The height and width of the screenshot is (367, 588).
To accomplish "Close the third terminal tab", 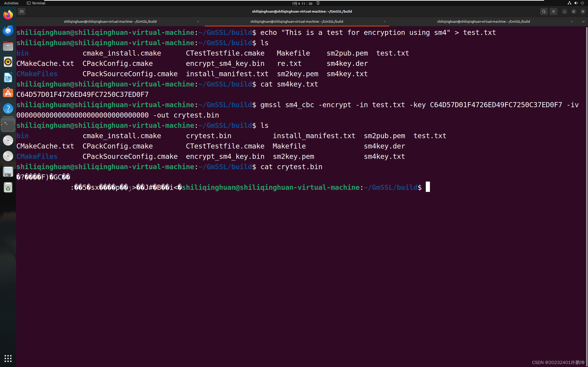I will pyautogui.click(x=572, y=22).
